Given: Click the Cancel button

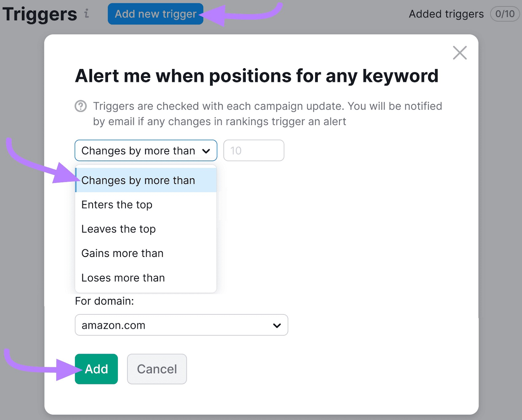Looking at the screenshot, I should point(157,369).
